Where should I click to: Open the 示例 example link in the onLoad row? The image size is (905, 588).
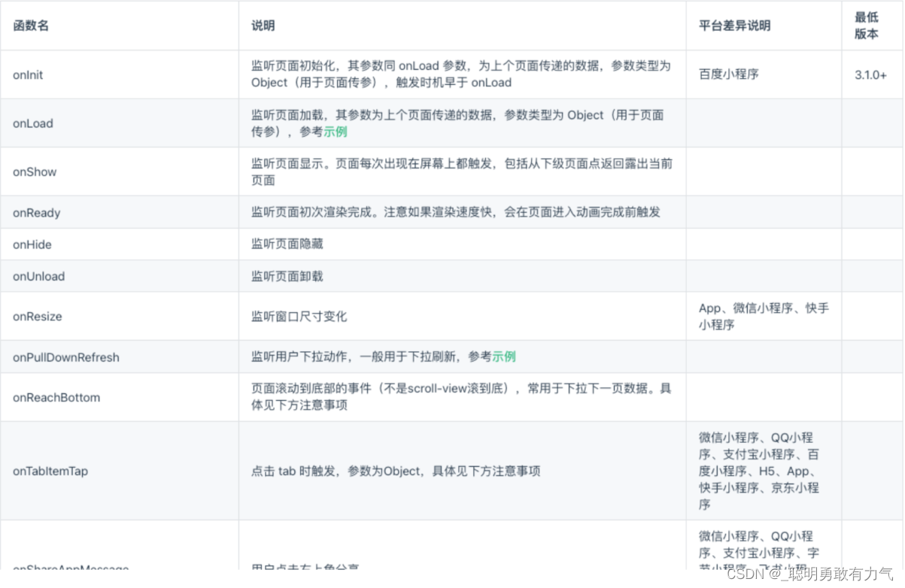(334, 132)
